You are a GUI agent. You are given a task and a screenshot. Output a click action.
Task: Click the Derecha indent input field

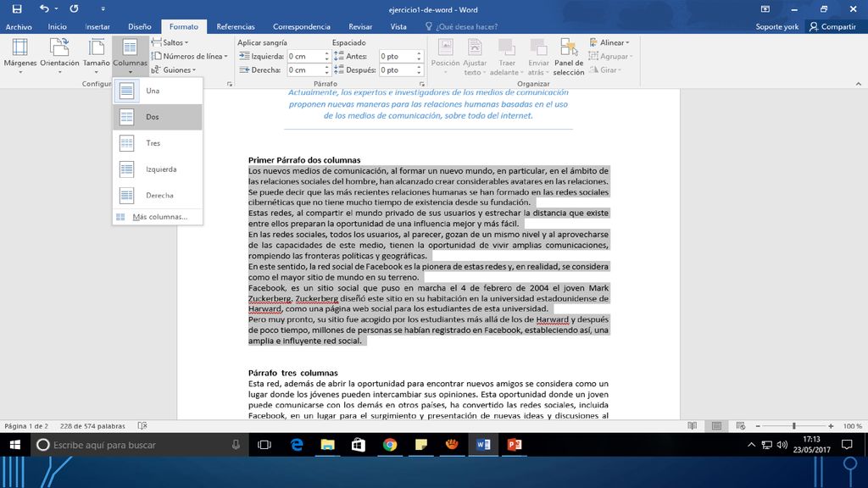(305, 70)
